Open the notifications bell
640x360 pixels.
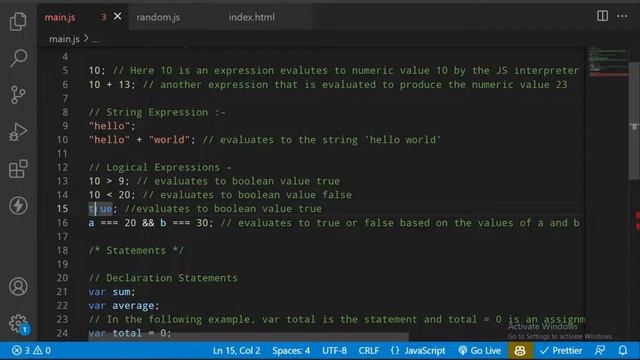pyautogui.click(x=622, y=350)
